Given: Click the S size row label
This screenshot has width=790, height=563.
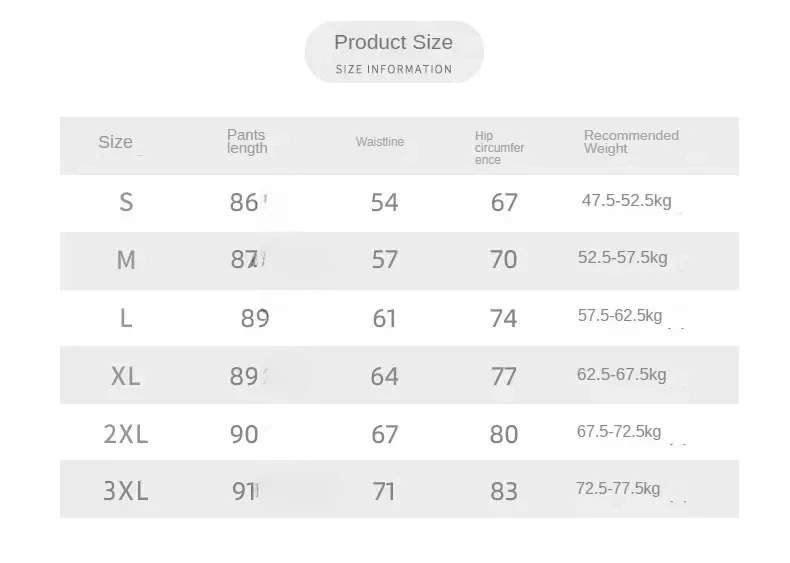Looking at the screenshot, I should pos(126,203).
